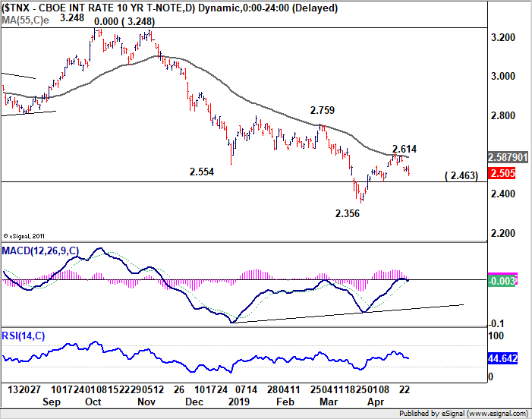Screen dimensions: 532x419
Task: Click the 2019 year label on time axis
Action: point(239,402)
